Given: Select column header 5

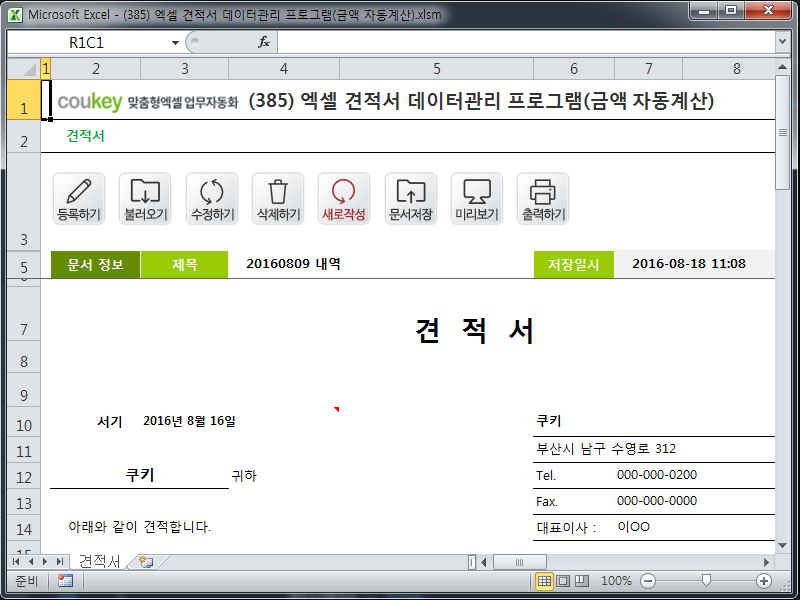Looking at the screenshot, I should [x=436, y=68].
